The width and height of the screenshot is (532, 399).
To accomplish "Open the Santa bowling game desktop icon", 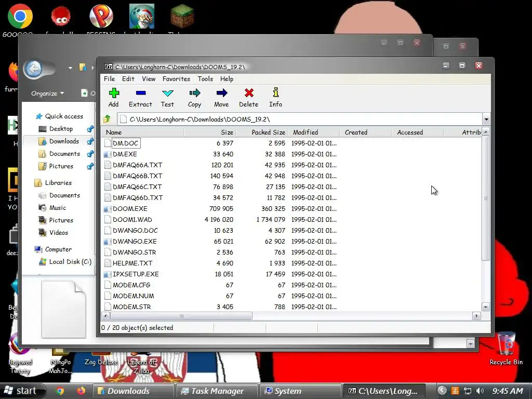I will point(142,16).
